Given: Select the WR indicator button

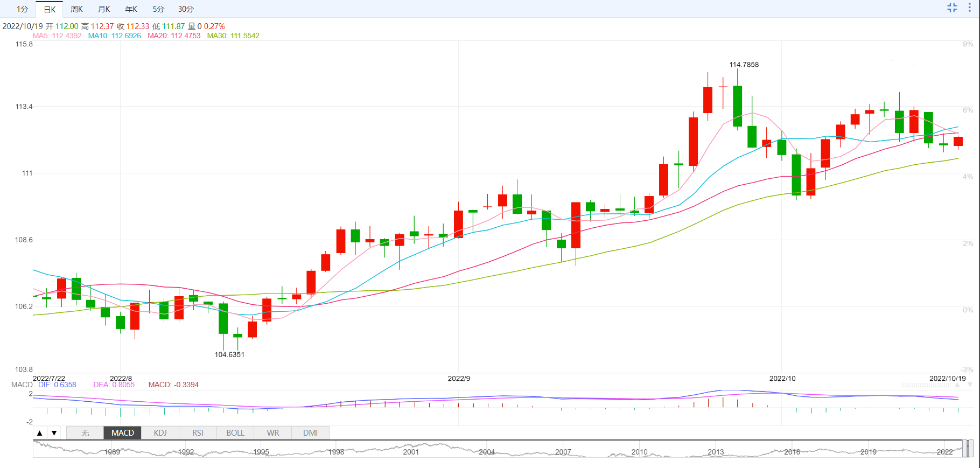Looking at the screenshot, I should [273, 433].
